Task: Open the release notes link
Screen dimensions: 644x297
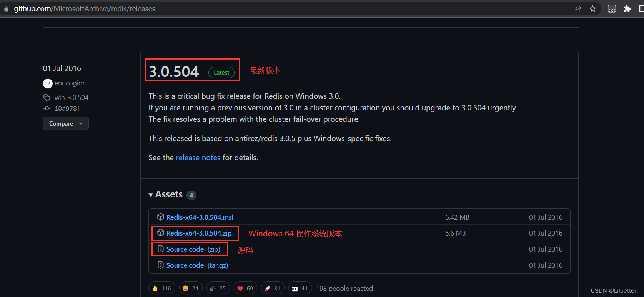Action: point(198,158)
